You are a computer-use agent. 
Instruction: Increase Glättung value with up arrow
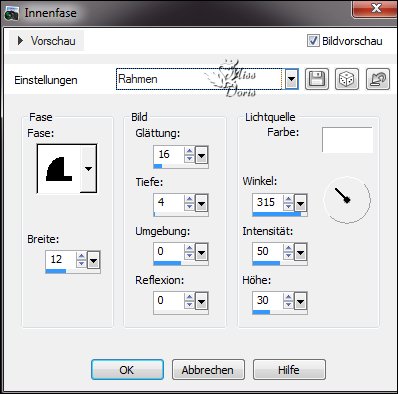click(189, 151)
